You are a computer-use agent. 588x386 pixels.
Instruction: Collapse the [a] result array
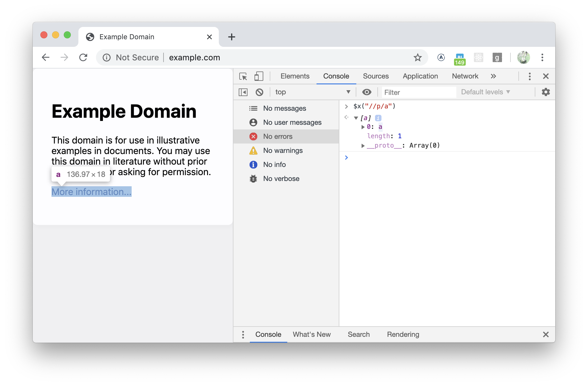pos(356,118)
